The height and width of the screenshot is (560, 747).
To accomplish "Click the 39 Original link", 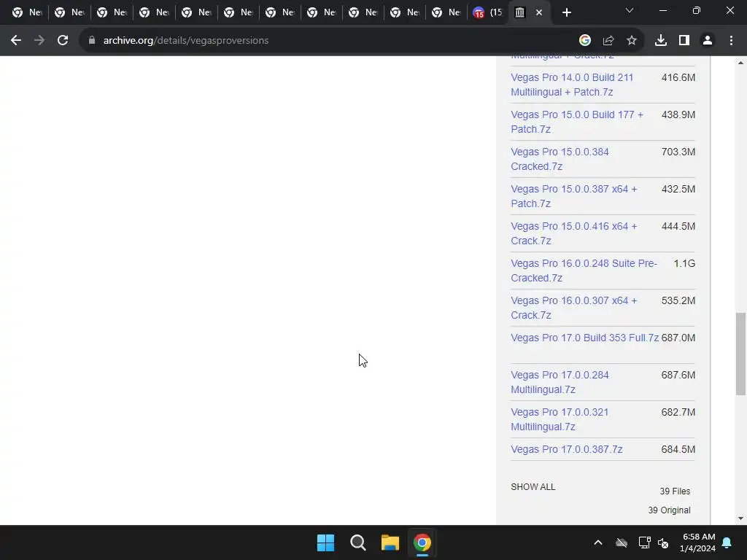I will 669,510.
